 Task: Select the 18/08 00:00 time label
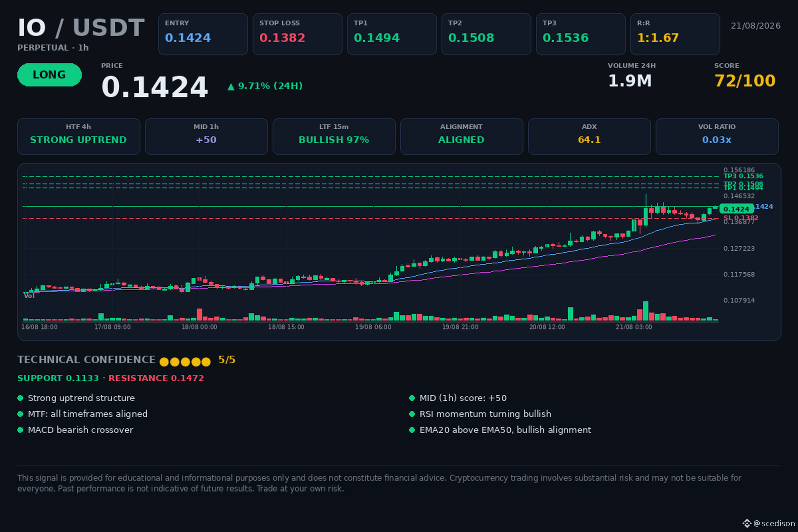pos(199,327)
